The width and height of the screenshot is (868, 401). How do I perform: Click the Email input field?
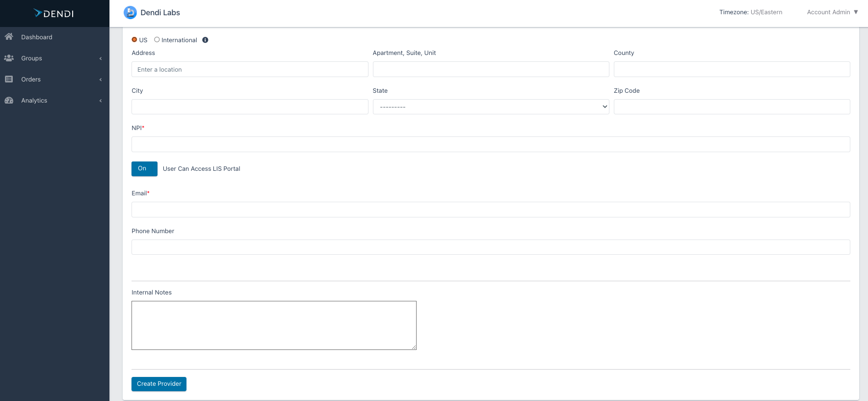click(491, 210)
